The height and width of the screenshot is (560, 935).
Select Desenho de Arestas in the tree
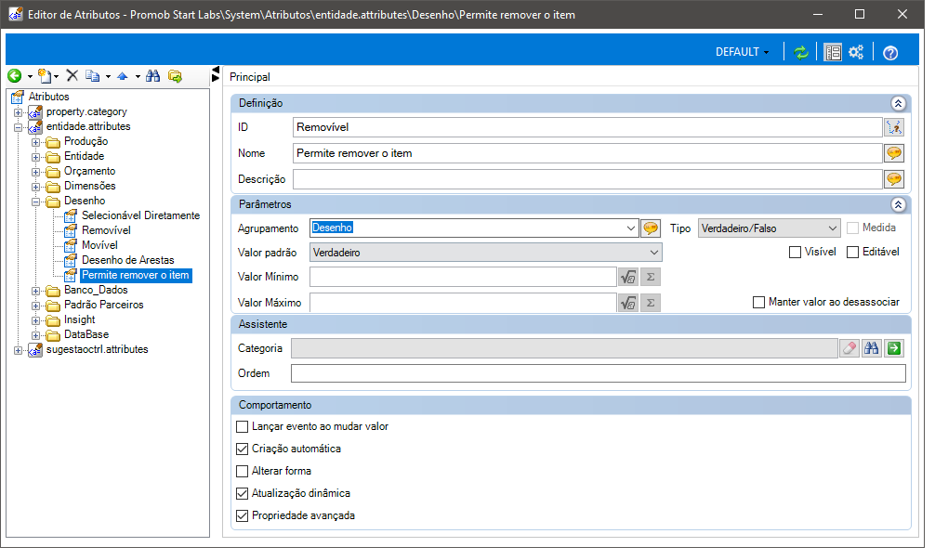click(x=128, y=260)
